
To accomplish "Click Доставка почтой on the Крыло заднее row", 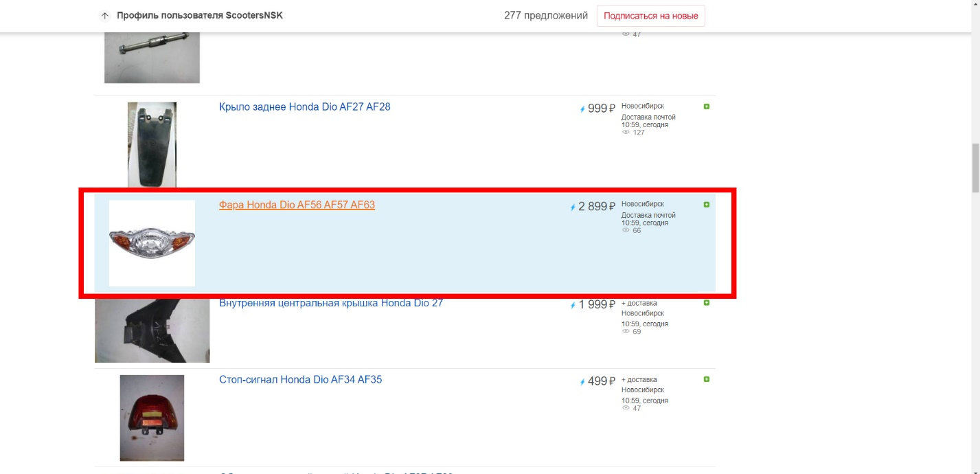I will [649, 117].
